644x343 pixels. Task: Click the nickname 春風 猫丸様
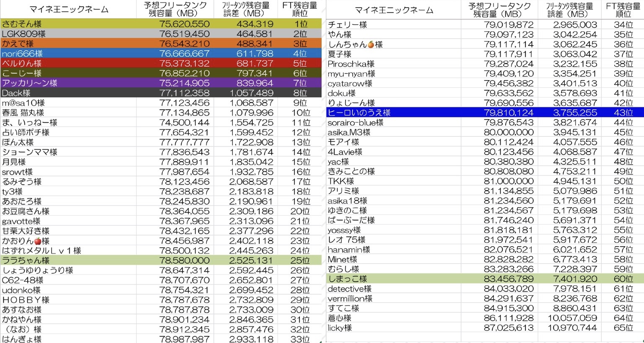point(23,113)
